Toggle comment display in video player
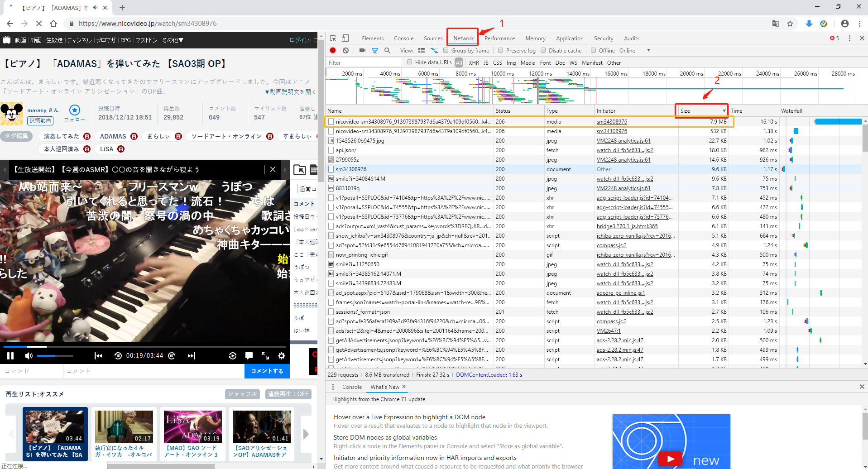 [x=249, y=356]
